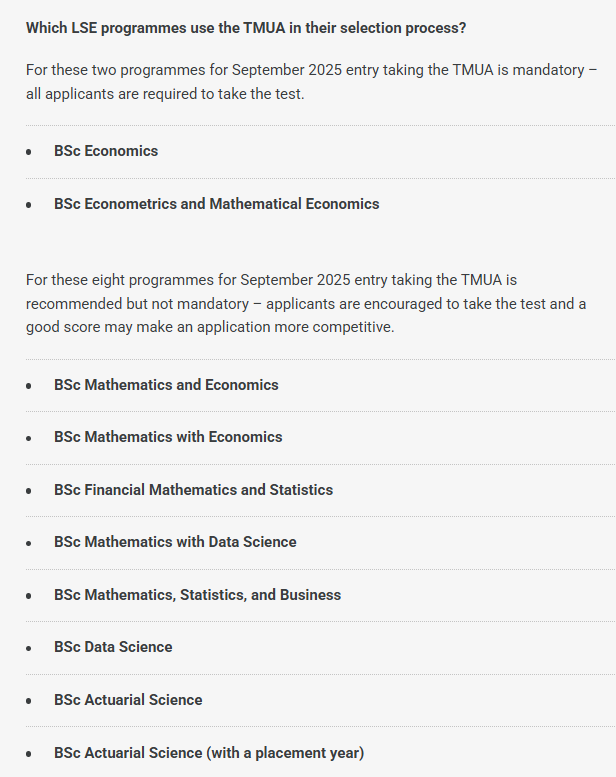Open BSc Actuarial Science (with a placement year)
This screenshot has width=616, height=777.
click(x=209, y=752)
